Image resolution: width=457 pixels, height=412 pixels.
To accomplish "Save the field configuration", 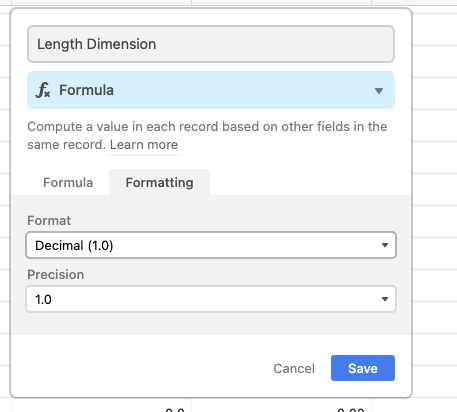I will point(363,368).
